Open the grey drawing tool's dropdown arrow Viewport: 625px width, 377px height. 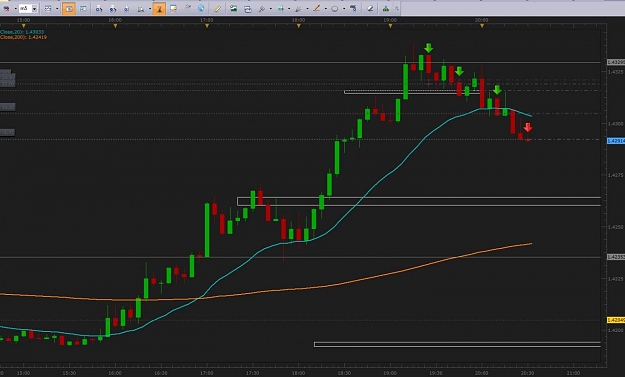click(x=307, y=9)
